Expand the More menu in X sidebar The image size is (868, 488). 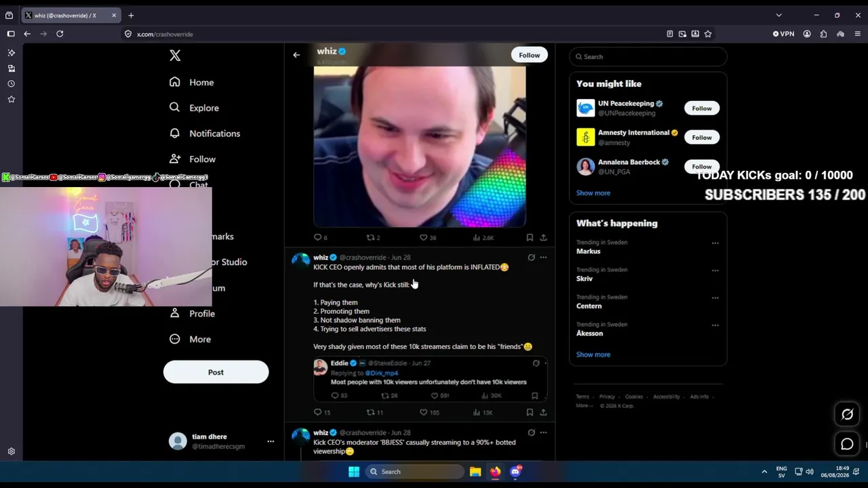(x=190, y=340)
